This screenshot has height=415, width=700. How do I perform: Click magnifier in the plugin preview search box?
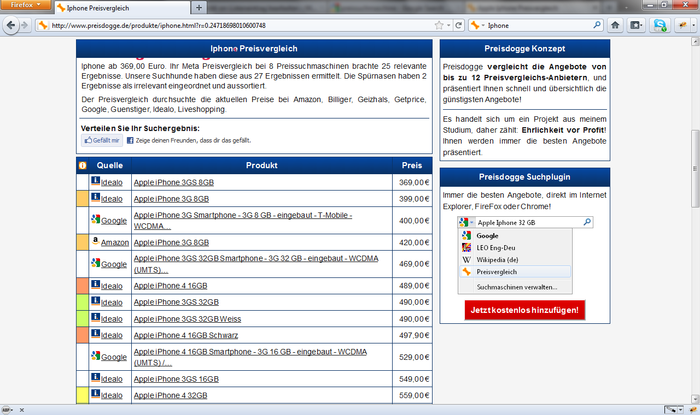click(587, 222)
